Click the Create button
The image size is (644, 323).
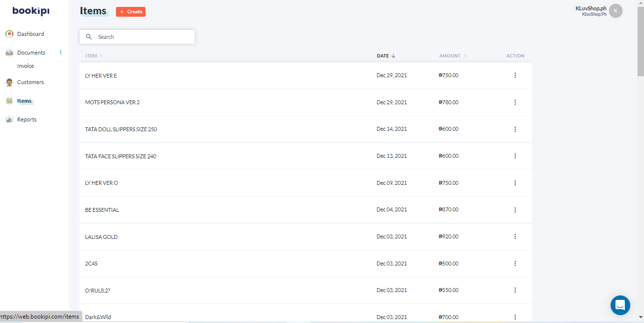tap(131, 12)
